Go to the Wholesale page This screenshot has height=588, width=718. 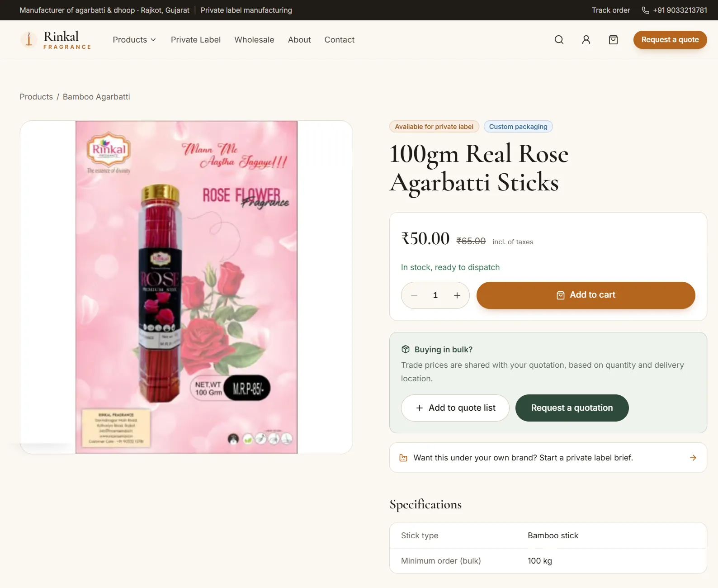254,40
